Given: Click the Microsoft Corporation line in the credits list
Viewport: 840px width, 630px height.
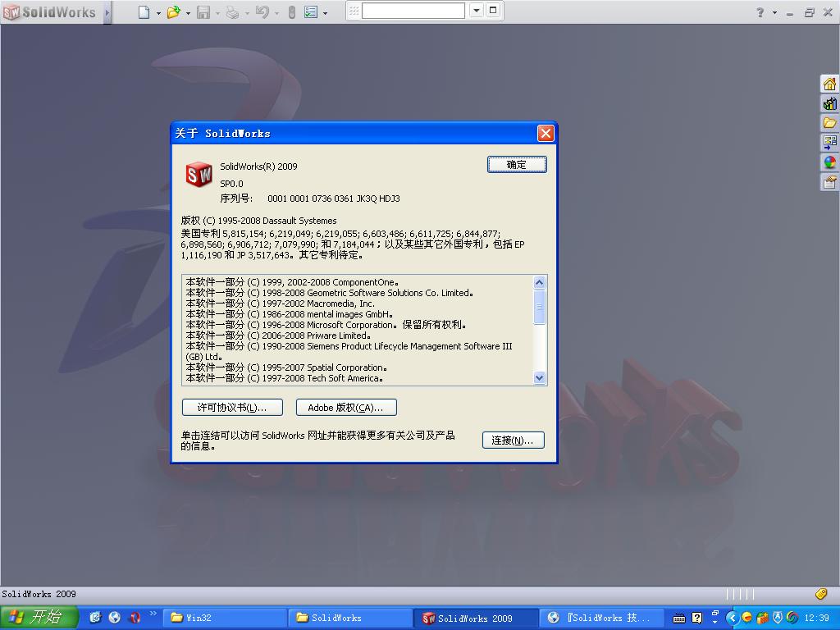Looking at the screenshot, I should click(x=326, y=325).
